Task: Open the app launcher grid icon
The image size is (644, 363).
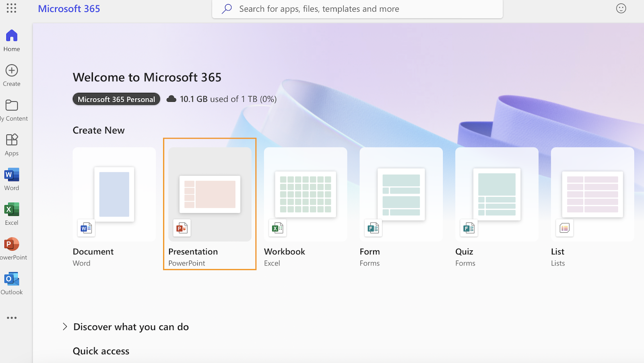Action: pyautogui.click(x=11, y=8)
